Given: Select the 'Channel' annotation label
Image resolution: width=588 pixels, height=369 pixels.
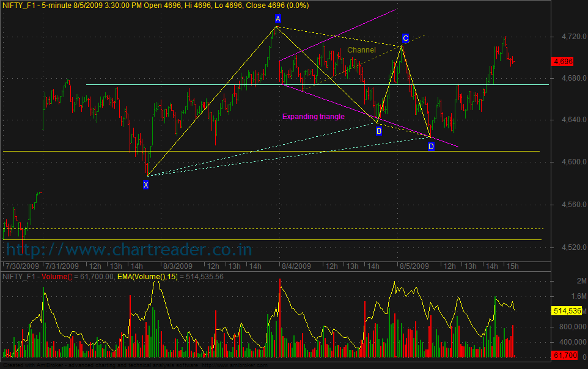Looking at the screenshot, I should 361,50.
